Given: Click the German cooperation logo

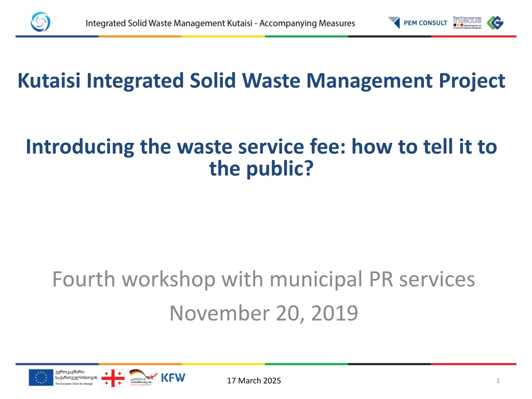Looking at the screenshot, I should (x=143, y=377).
